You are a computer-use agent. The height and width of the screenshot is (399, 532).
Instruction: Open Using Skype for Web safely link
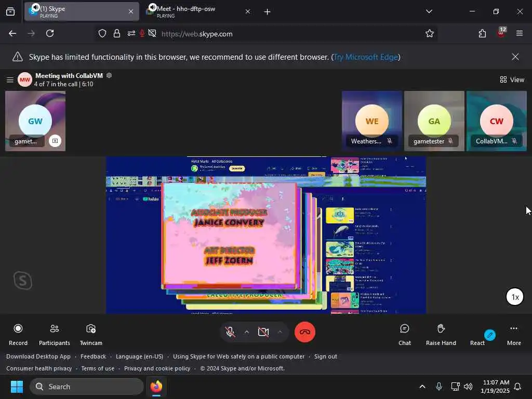[x=238, y=356]
